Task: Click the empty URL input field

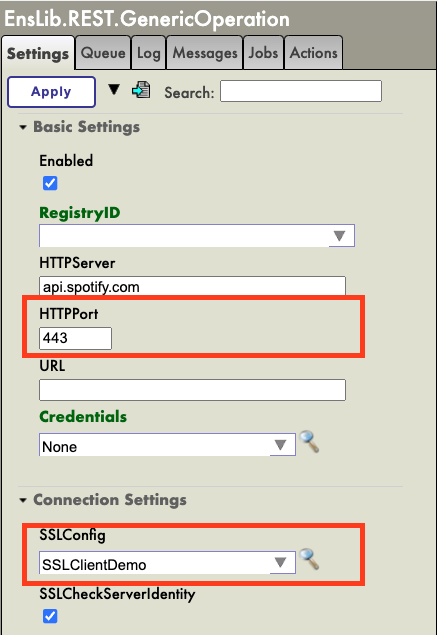Action: tap(192, 390)
